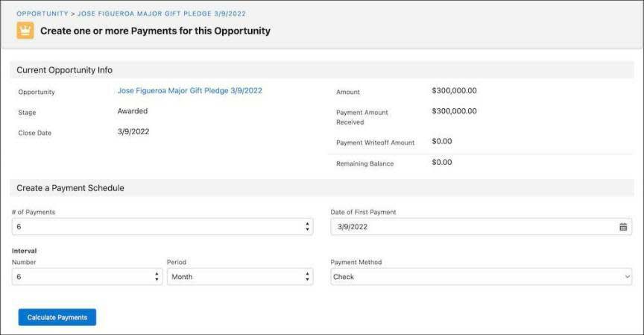Click the Interval Number field

[x=87, y=277]
